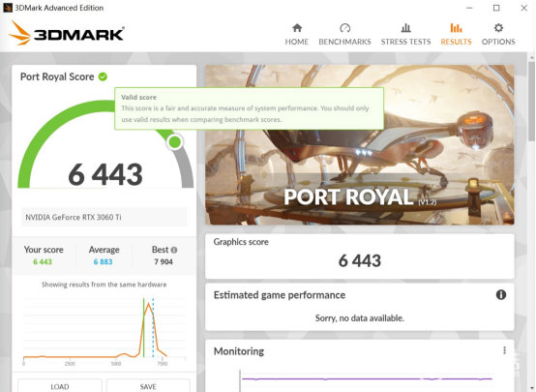Screen dimensions: 536x392
Task: Click the Port Royal banner image
Action: (x=360, y=144)
